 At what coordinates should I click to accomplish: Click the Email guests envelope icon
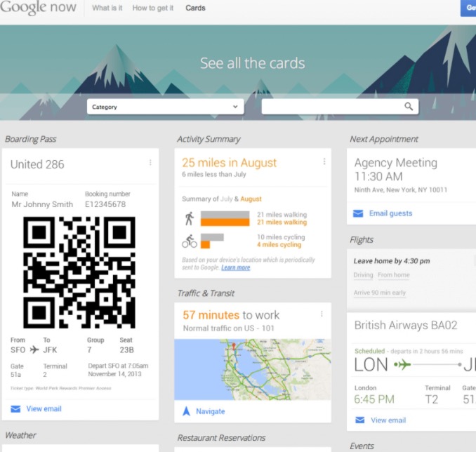click(x=358, y=213)
